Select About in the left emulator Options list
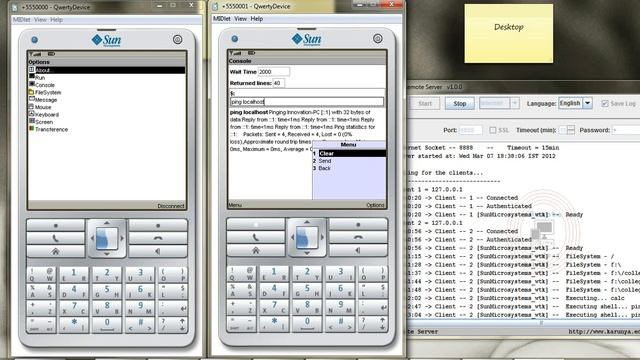This screenshot has width=640, height=360. (x=107, y=70)
